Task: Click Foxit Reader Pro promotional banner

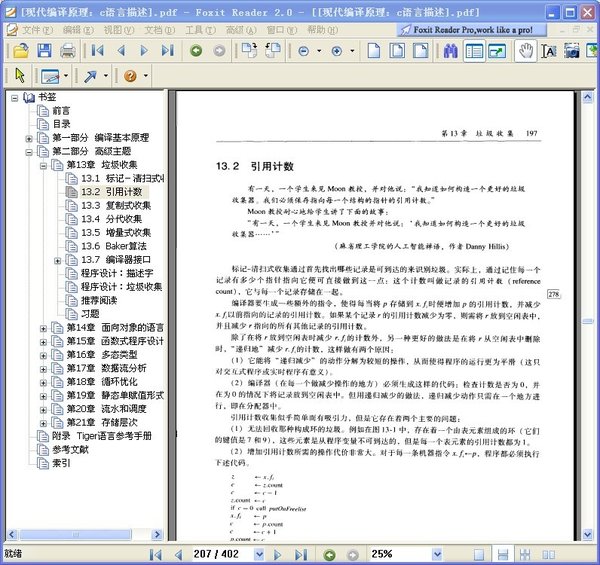Action: (x=471, y=30)
